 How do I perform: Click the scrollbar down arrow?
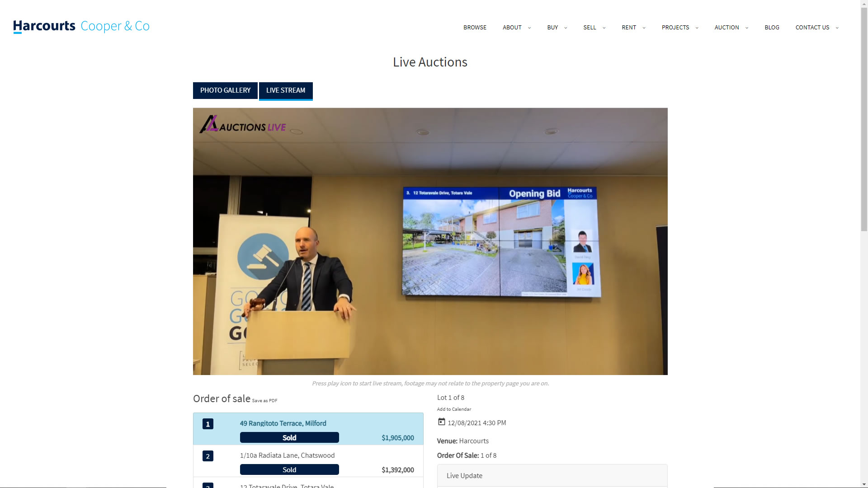[864, 484]
